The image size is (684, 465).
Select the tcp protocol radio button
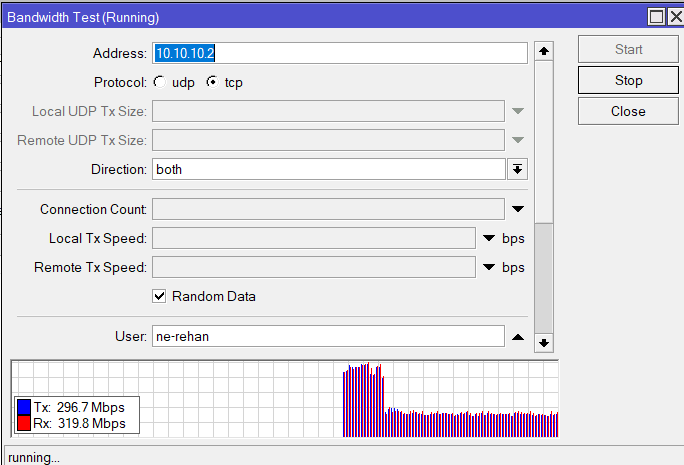(212, 82)
